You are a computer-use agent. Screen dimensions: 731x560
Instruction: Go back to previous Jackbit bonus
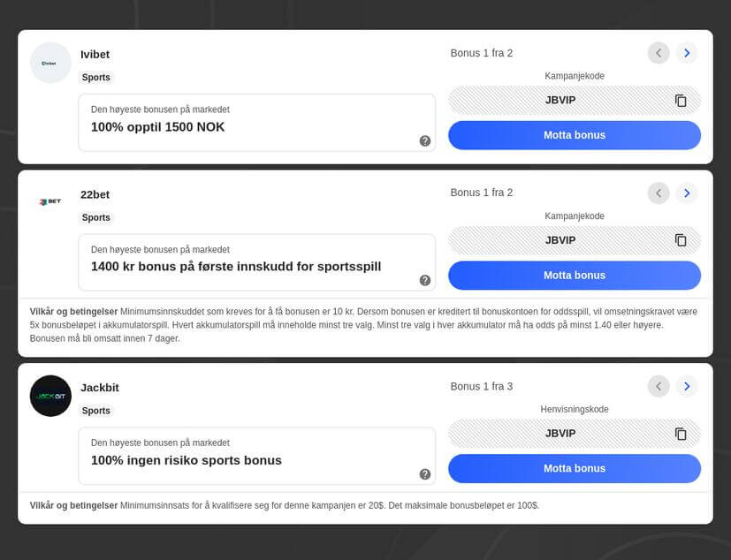coord(659,386)
